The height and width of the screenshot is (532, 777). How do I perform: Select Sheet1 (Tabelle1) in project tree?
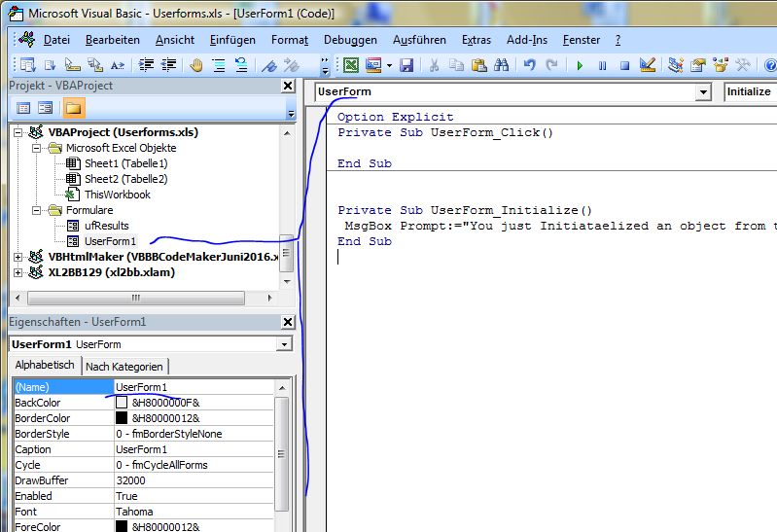tap(125, 163)
